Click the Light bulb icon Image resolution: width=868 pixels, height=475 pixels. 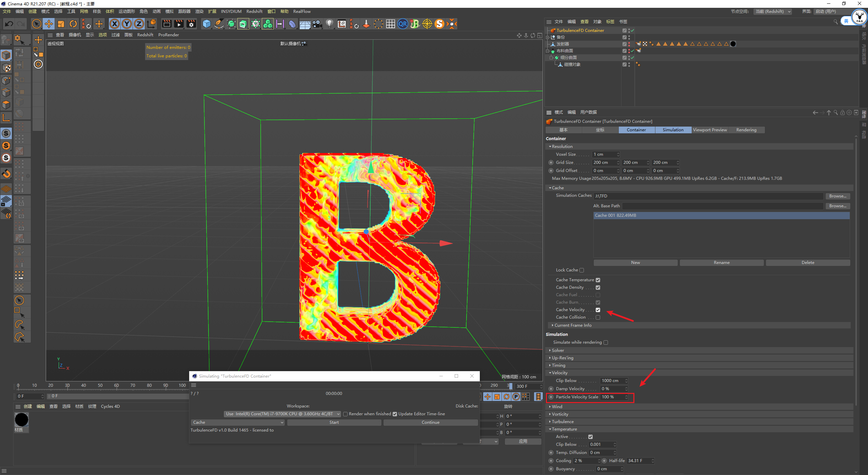point(329,24)
